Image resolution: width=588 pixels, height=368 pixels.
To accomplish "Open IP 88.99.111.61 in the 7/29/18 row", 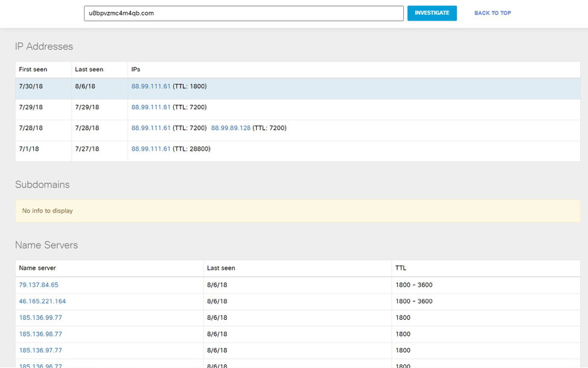I will point(151,107).
